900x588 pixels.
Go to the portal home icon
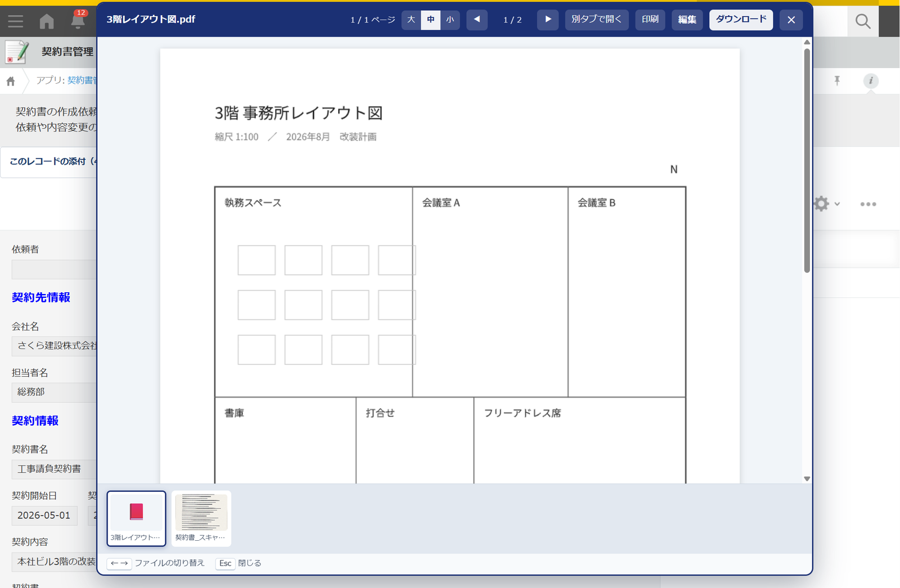coord(47,21)
